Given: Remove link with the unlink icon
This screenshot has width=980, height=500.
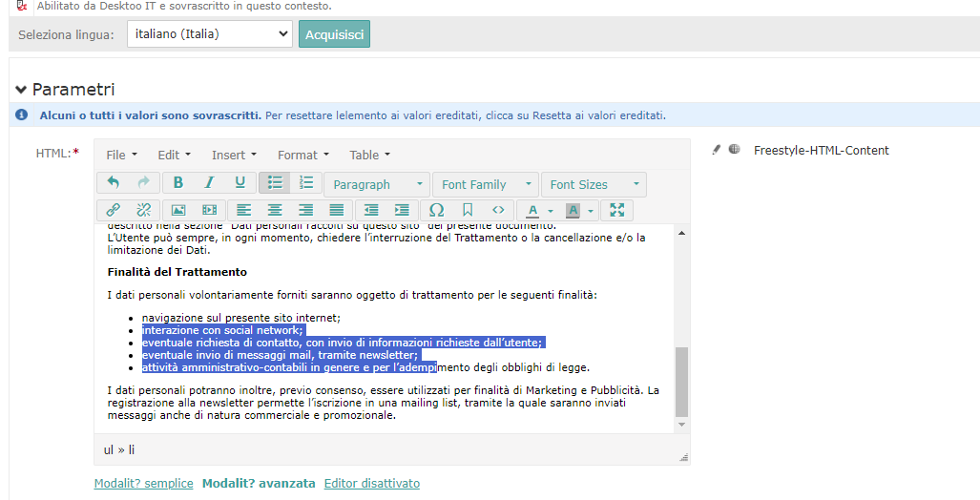Looking at the screenshot, I should pyautogui.click(x=144, y=210).
